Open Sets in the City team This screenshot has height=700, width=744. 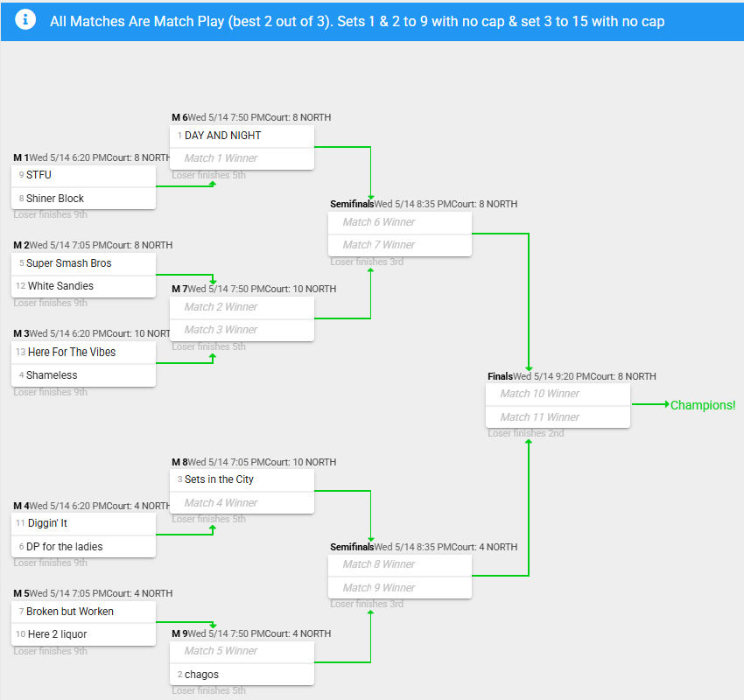coord(242,480)
